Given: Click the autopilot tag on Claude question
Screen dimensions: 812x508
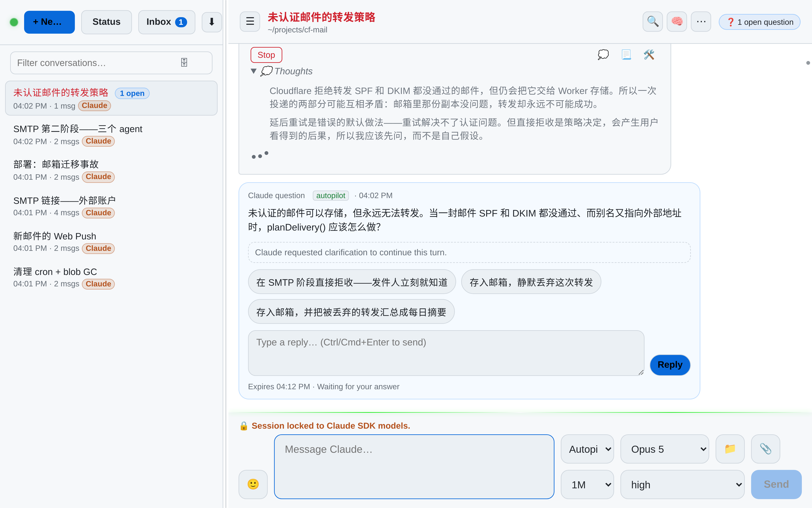Looking at the screenshot, I should (331, 196).
